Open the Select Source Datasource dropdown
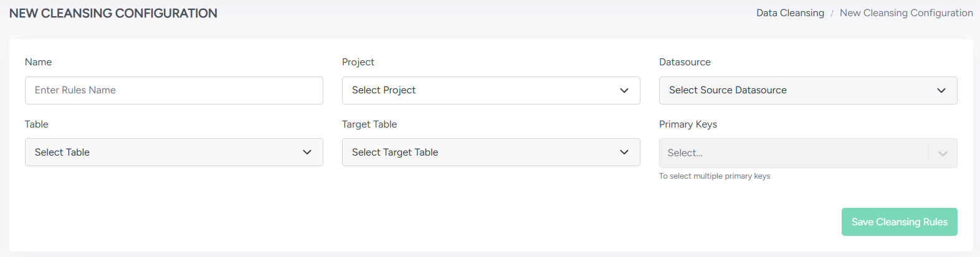The width and height of the screenshot is (980, 257). [x=797, y=90]
